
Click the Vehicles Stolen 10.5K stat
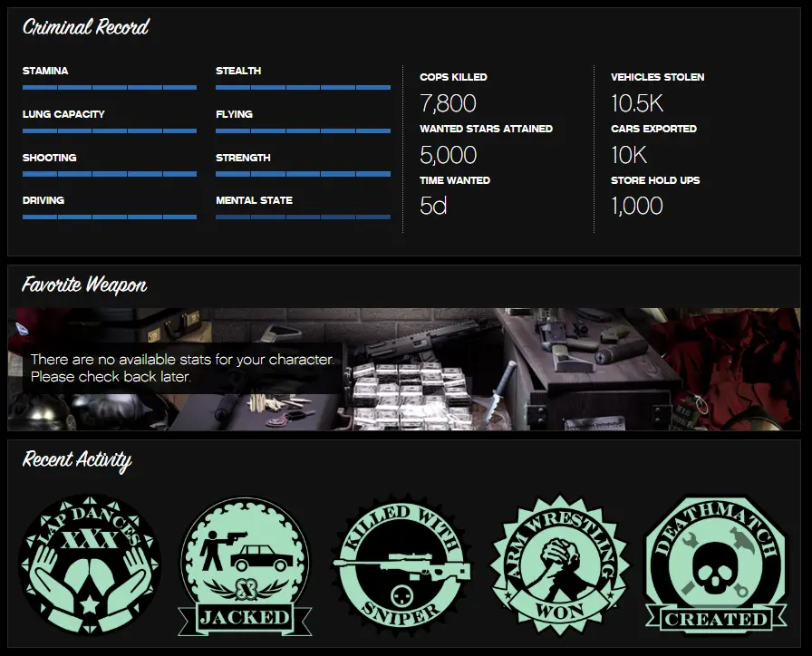point(637,103)
